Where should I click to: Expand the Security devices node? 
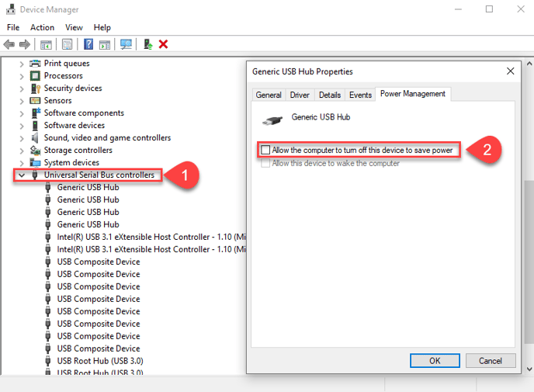point(22,88)
